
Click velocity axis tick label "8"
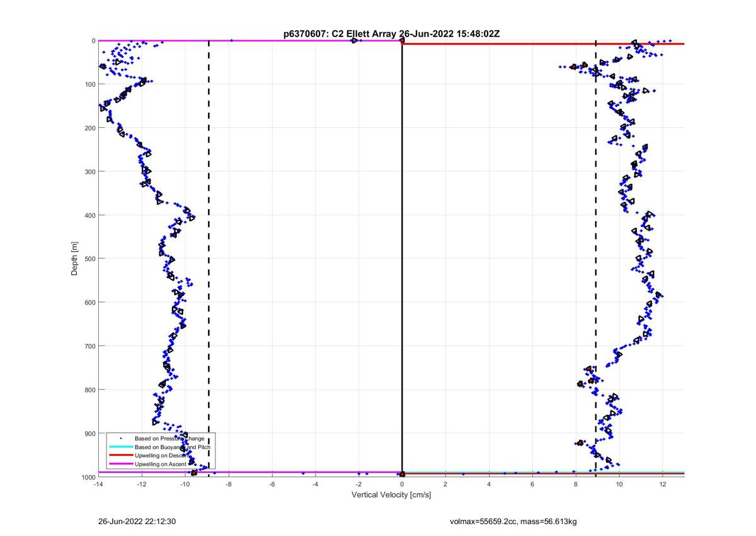coord(576,484)
